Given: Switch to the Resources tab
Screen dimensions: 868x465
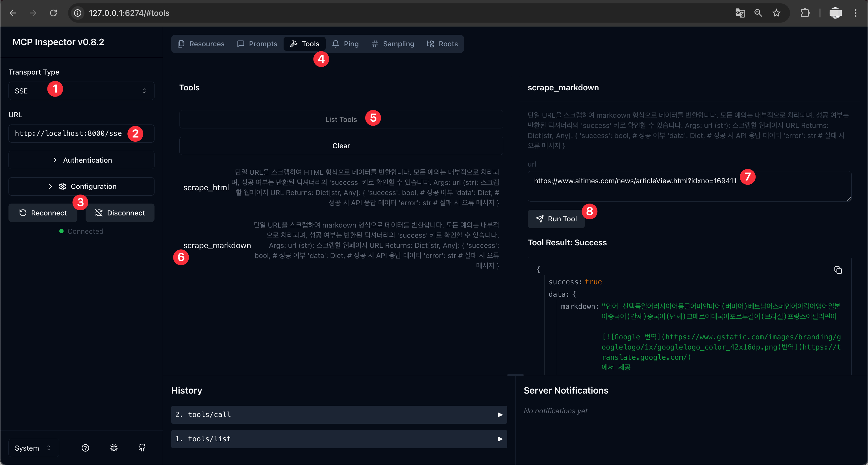Looking at the screenshot, I should click(201, 44).
